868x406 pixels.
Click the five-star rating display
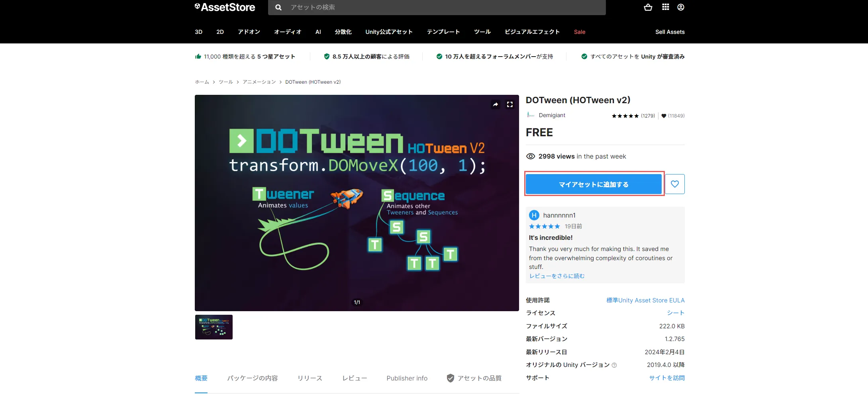coord(625,116)
